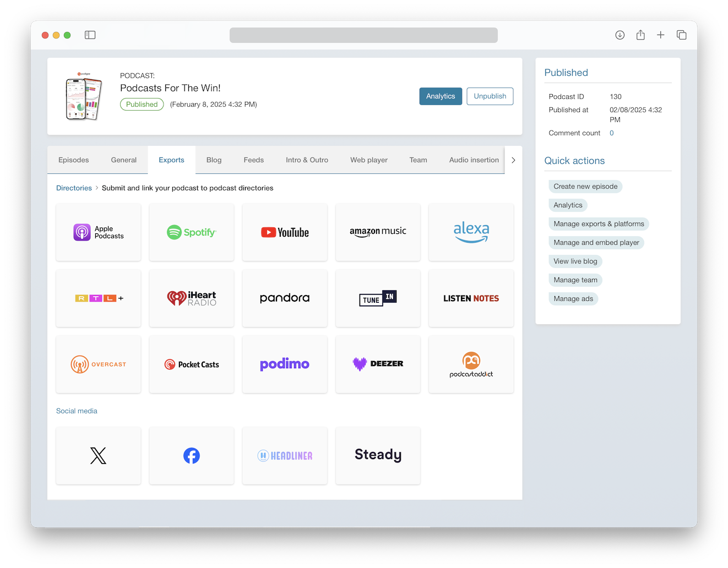The height and width of the screenshot is (568, 728).
Task: Open the Pandora directory card
Action: coord(285,298)
